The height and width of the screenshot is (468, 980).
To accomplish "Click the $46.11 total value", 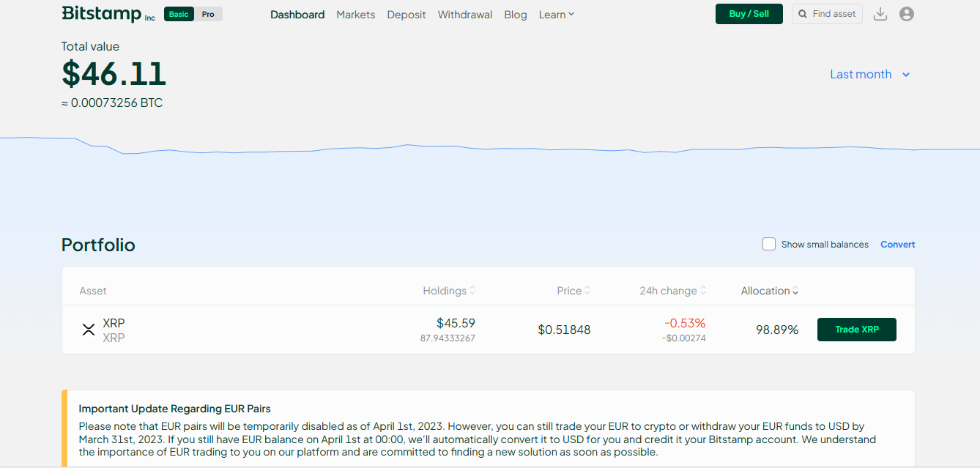I will pos(114,74).
